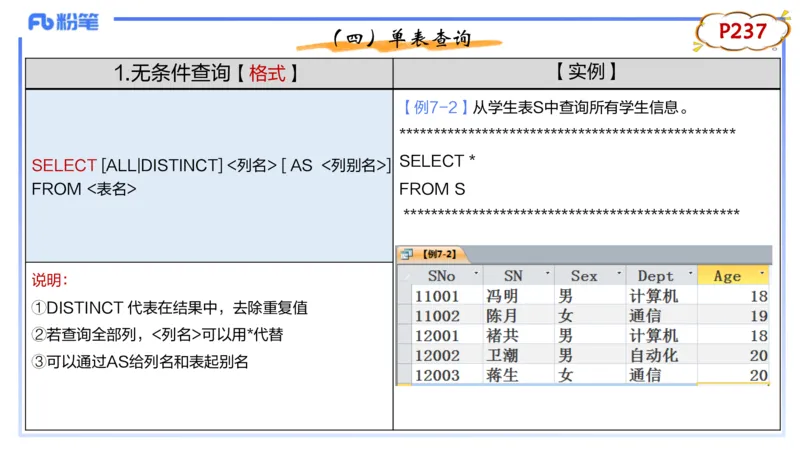Click the slide title （四）单表查询
The width and height of the screenshot is (800, 450).
[x=401, y=38]
